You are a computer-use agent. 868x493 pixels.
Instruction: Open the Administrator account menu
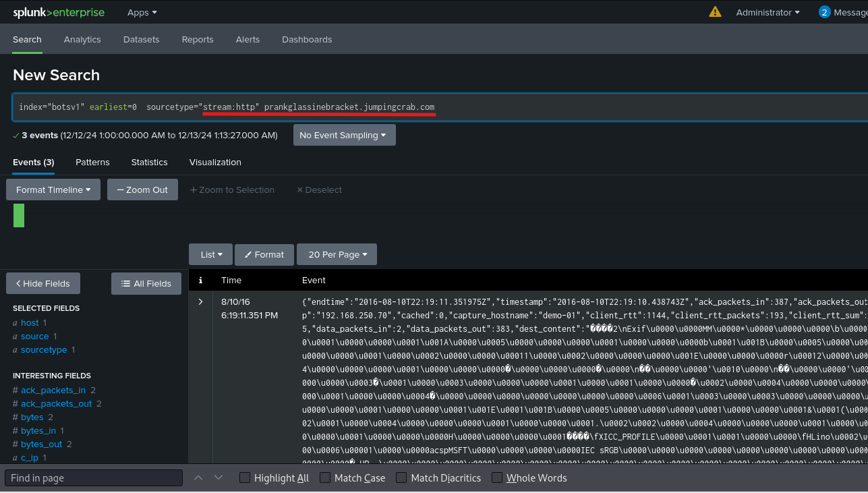(768, 12)
